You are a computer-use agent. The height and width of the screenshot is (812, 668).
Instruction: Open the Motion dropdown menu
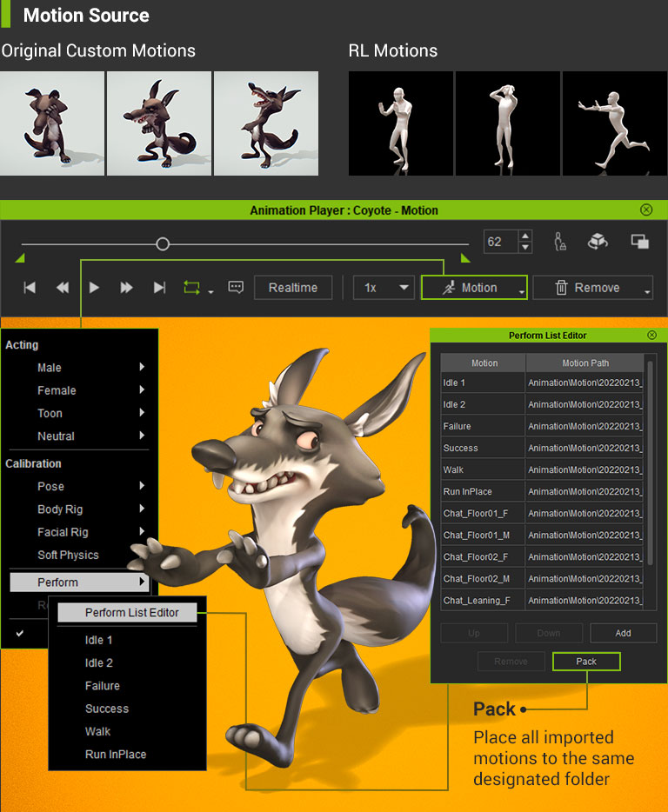tap(474, 288)
